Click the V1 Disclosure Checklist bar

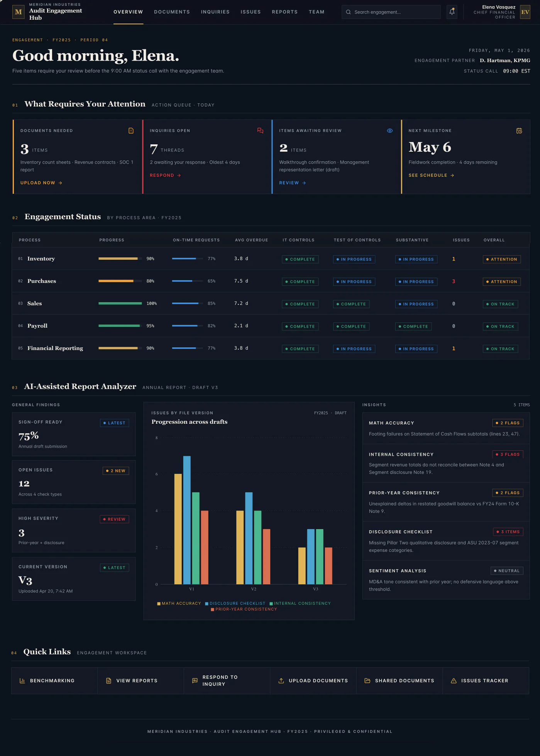(x=187, y=520)
